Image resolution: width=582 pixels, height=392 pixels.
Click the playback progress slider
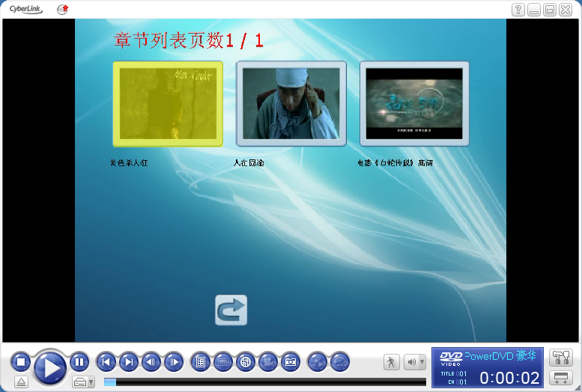click(265, 382)
